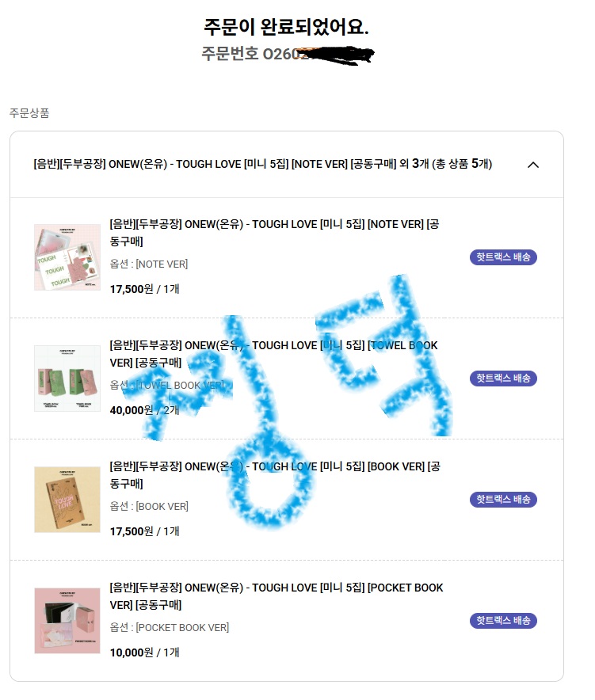Open the POCKET BOOK VER album thumbnail

[67, 621]
